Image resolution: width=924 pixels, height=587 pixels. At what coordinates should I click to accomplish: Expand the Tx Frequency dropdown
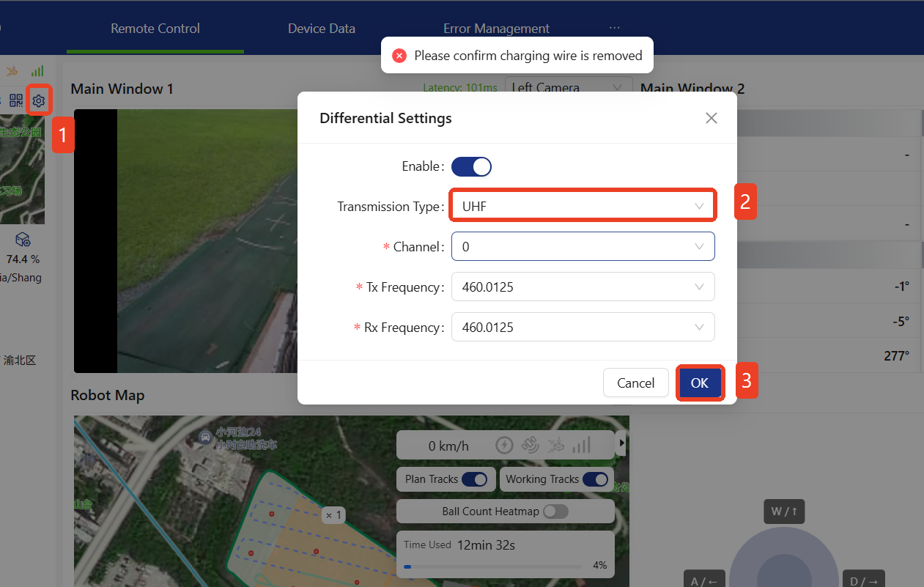coord(583,287)
